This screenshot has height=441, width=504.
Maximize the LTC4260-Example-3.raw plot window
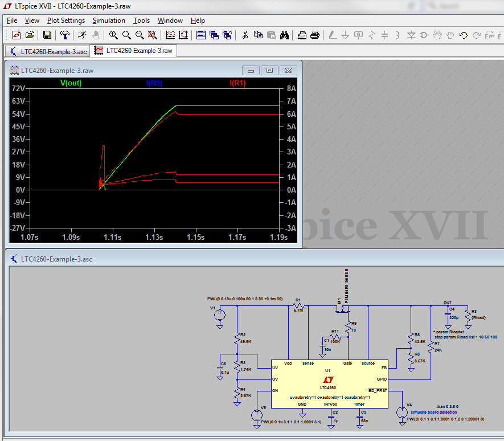point(270,71)
